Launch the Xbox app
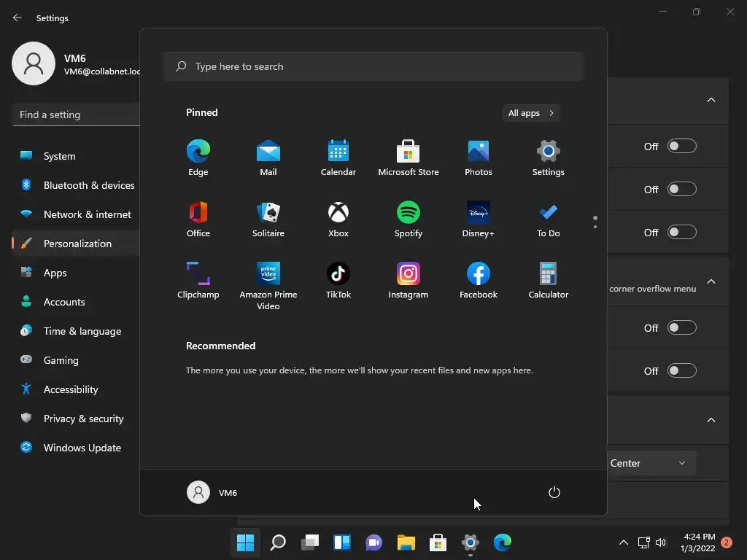This screenshot has height=560, width=747. click(338, 219)
